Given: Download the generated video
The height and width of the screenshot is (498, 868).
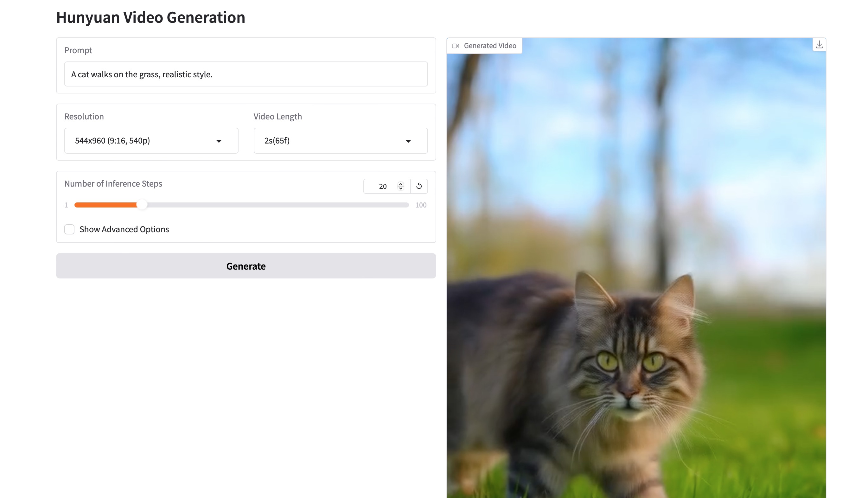Looking at the screenshot, I should pos(819,45).
